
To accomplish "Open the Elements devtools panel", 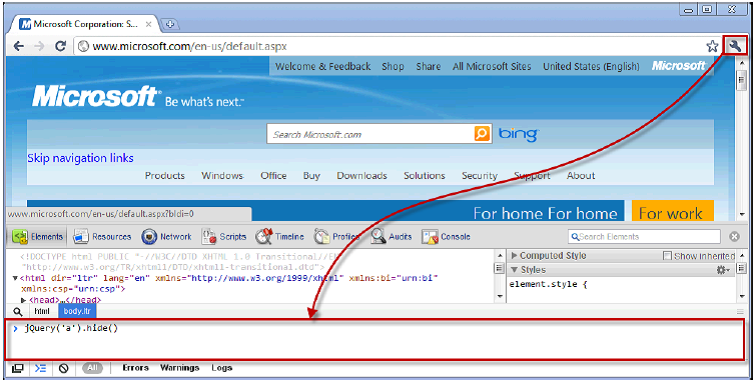I will [x=38, y=236].
